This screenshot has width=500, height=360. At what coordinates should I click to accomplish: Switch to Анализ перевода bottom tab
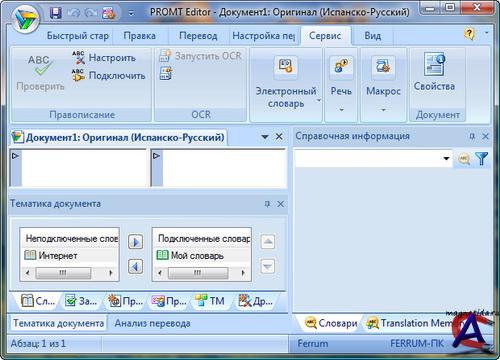pos(152,323)
